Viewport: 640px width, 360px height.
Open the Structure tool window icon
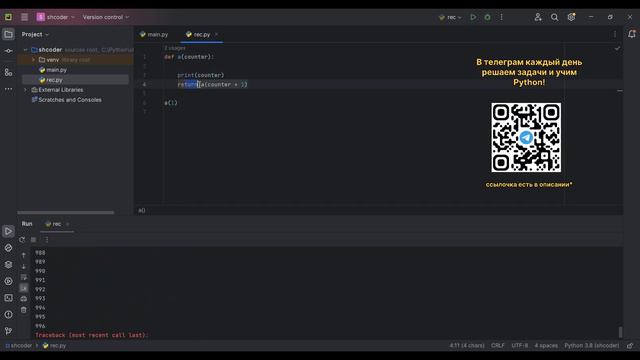[x=8, y=72]
